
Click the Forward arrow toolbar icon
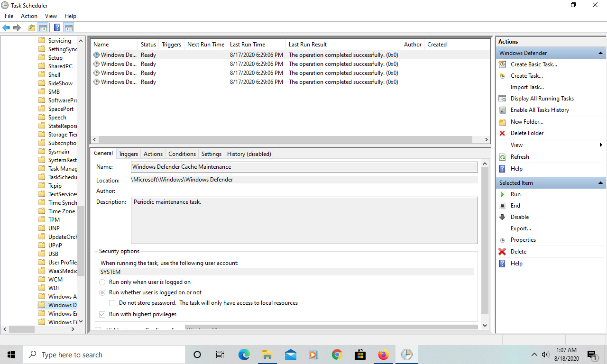[x=17, y=28]
